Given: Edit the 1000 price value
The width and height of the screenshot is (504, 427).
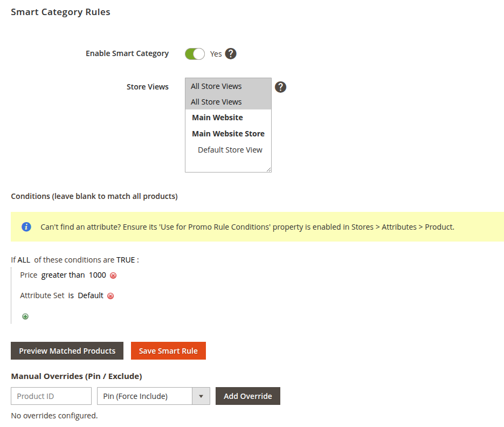Looking at the screenshot, I should 98,276.
